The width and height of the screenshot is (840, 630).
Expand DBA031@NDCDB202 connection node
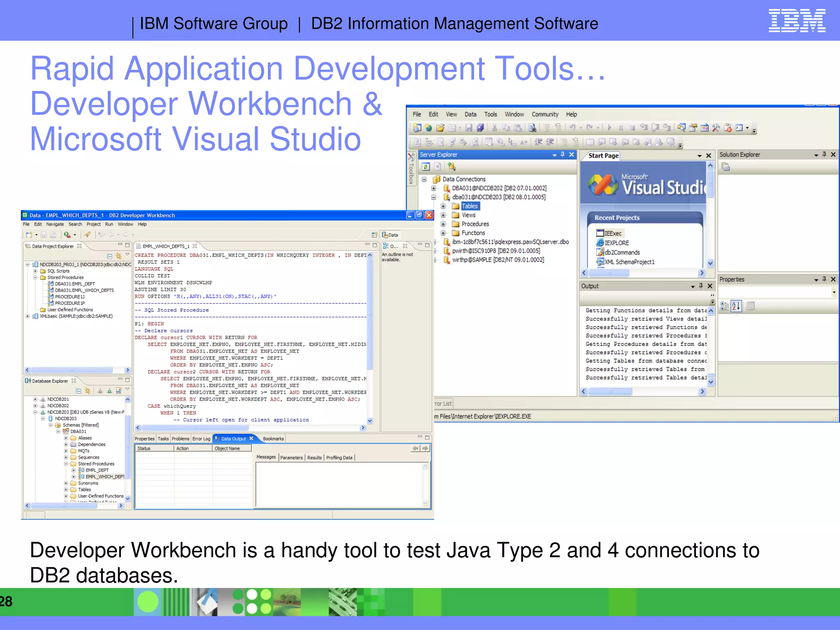[x=434, y=188]
